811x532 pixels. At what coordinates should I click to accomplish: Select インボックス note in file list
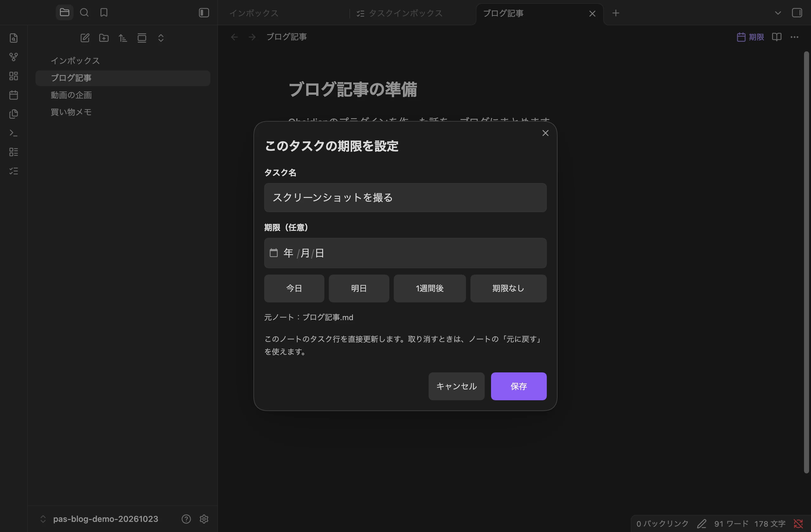click(x=123, y=60)
